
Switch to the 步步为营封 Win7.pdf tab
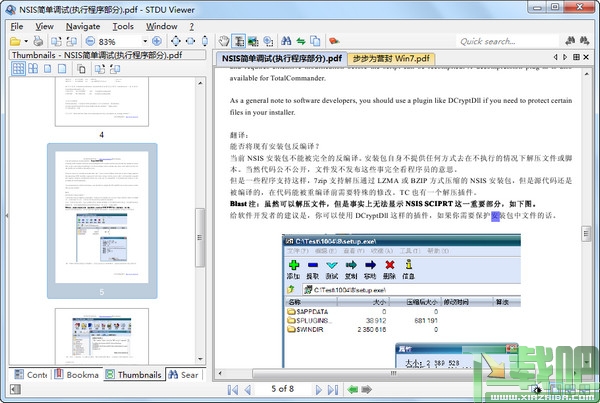pos(391,59)
